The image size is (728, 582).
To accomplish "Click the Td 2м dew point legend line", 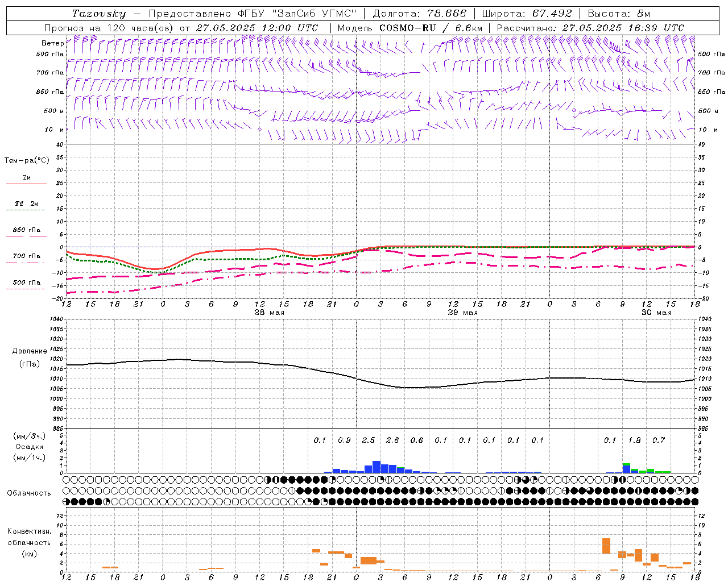I will point(26,210).
